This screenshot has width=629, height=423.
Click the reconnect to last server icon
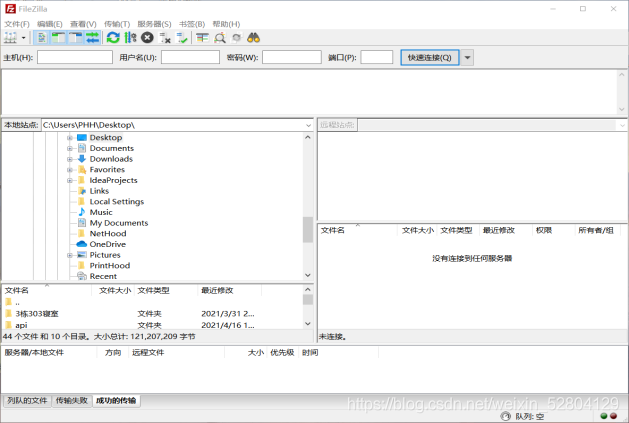[182, 38]
